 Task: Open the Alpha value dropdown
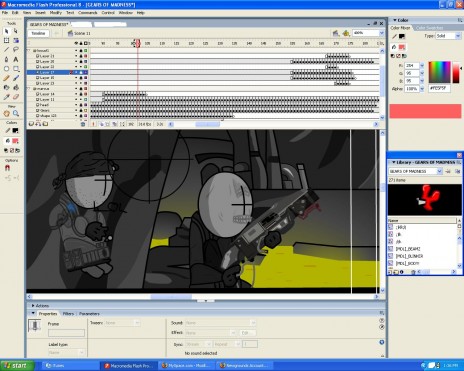422,89
